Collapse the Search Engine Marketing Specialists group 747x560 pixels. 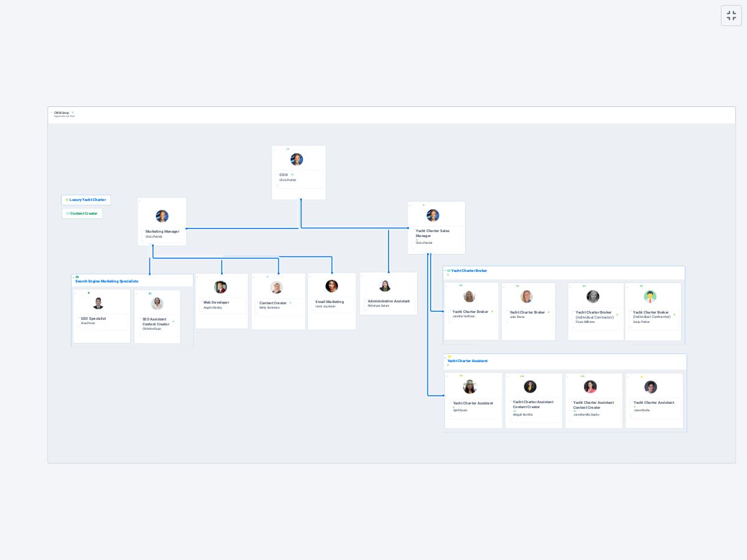[73, 278]
